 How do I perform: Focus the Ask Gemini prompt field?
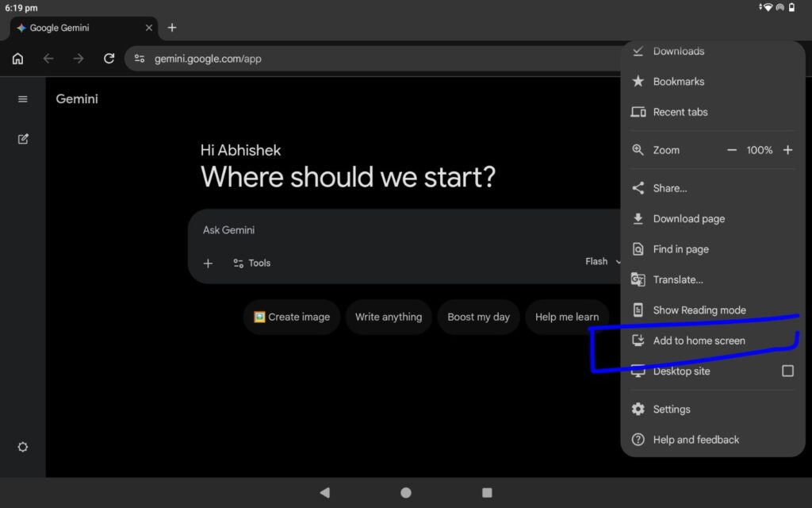(404, 230)
